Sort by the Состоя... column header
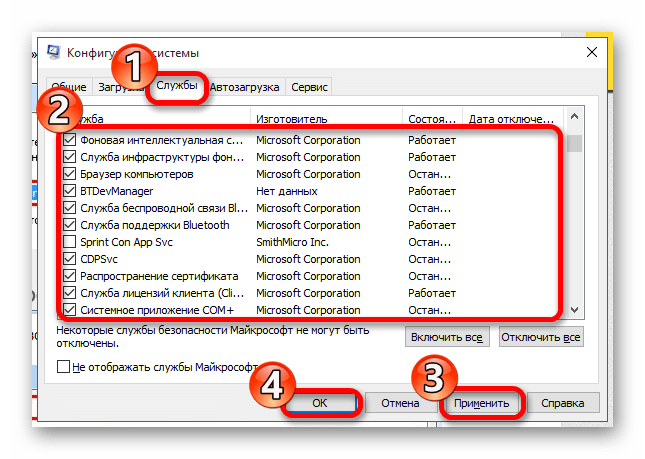This screenshot has width=645, height=459. [x=432, y=119]
